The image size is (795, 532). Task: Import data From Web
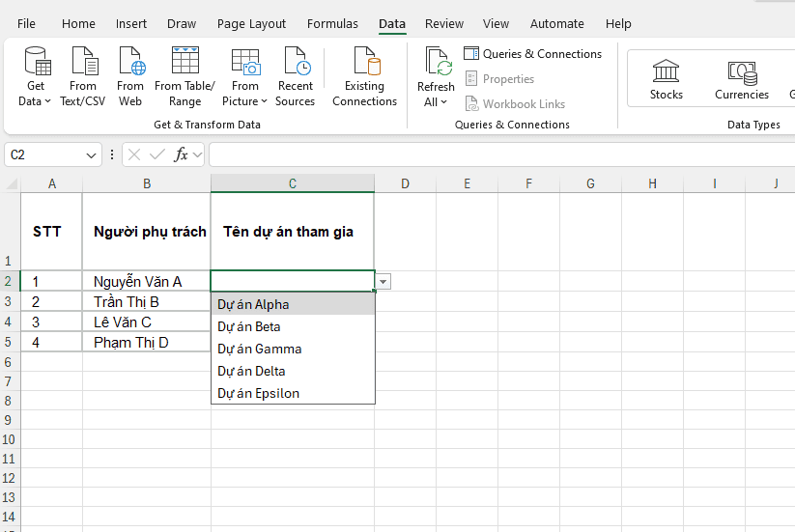point(130,77)
